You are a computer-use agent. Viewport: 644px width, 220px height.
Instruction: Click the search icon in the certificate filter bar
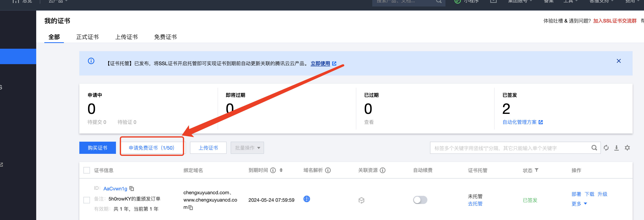pos(594,148)
